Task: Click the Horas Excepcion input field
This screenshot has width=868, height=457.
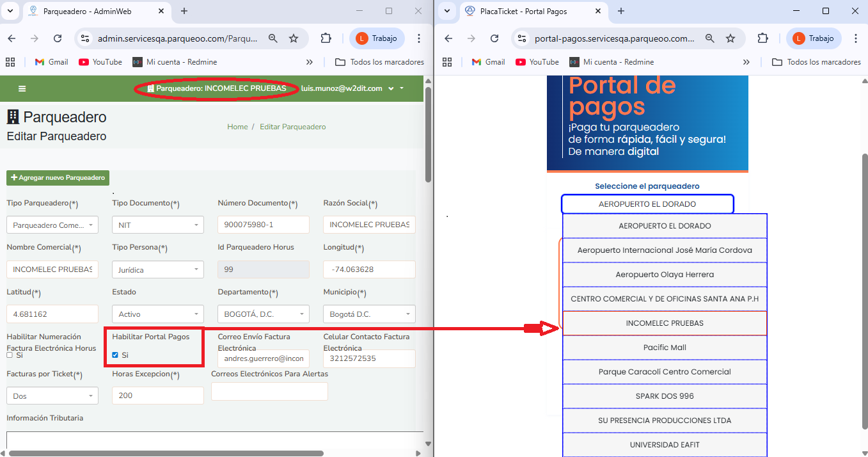Action: click(x=157, y=396)
